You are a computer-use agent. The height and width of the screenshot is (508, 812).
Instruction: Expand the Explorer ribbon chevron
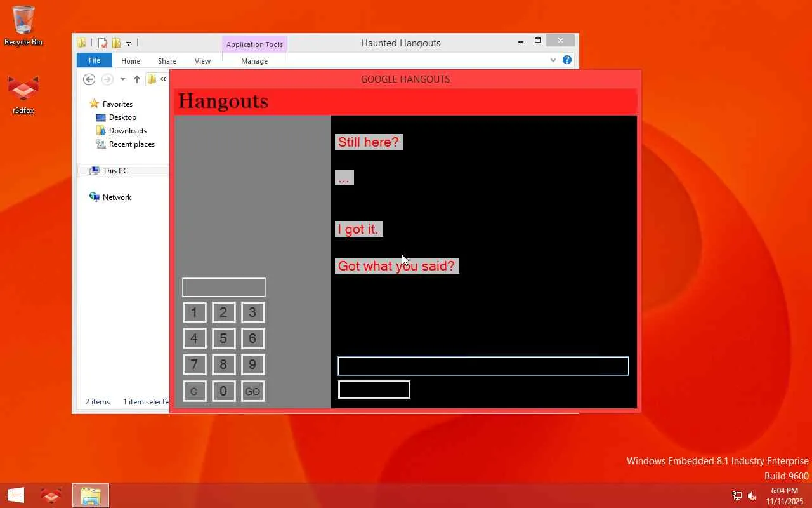tap(553, 60)
